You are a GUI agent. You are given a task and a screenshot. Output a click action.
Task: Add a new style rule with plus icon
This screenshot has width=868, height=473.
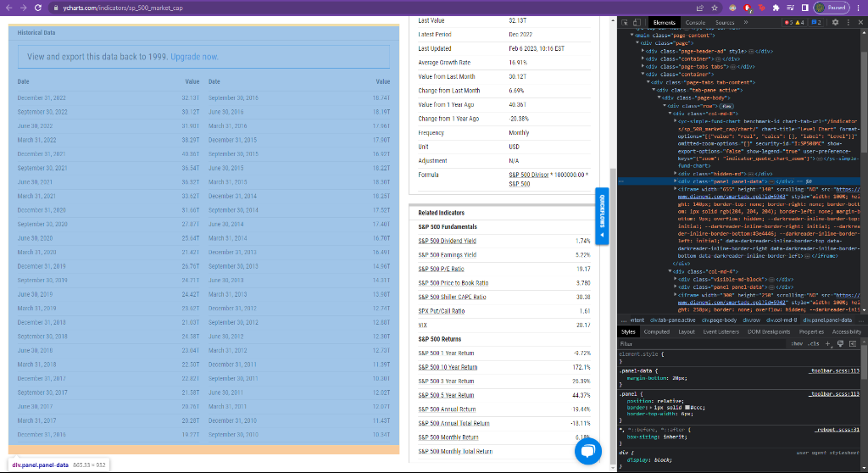pyautogui.click(x=828, y=344)
